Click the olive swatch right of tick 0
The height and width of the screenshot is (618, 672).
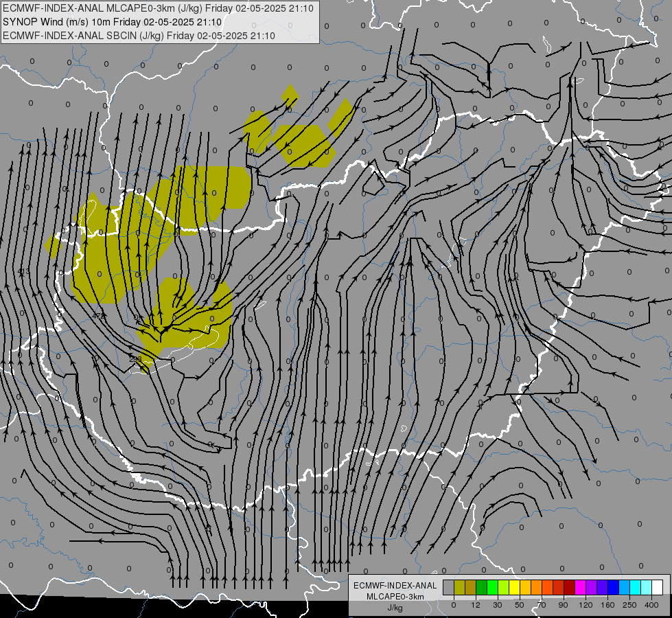point(459,587)
